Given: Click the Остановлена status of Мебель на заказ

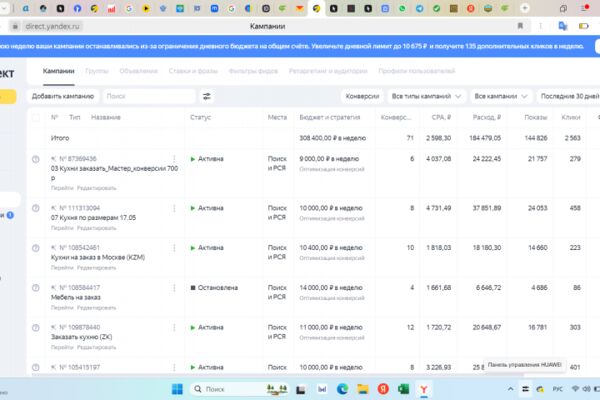Looking at the screenshot, I should [x=214, y=288].
